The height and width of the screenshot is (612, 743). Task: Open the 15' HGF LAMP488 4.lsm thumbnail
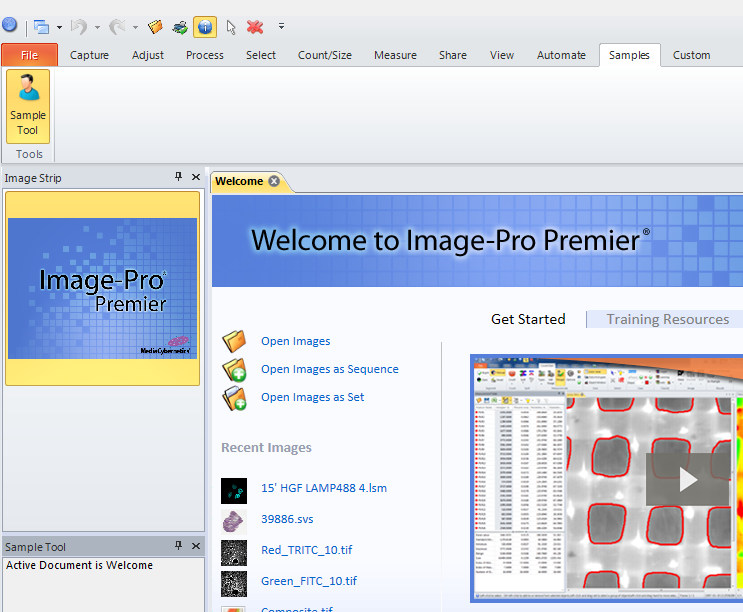click(234, 491)
